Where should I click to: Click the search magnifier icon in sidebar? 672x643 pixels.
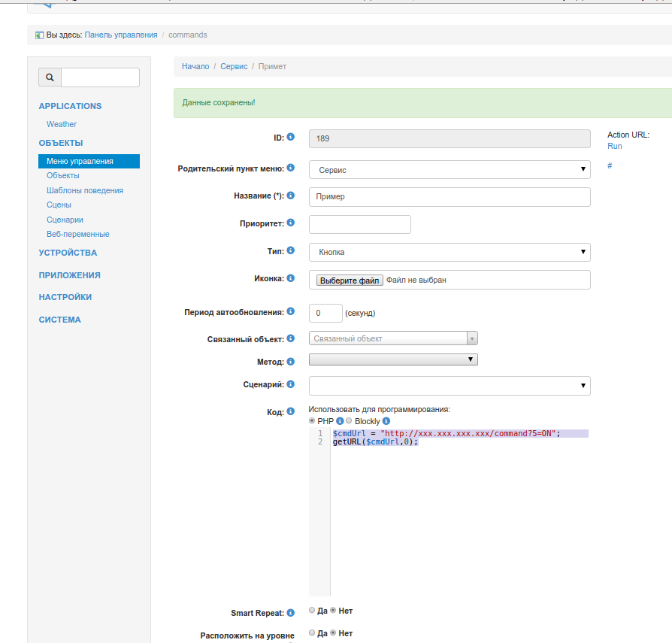tap(50, 77)
